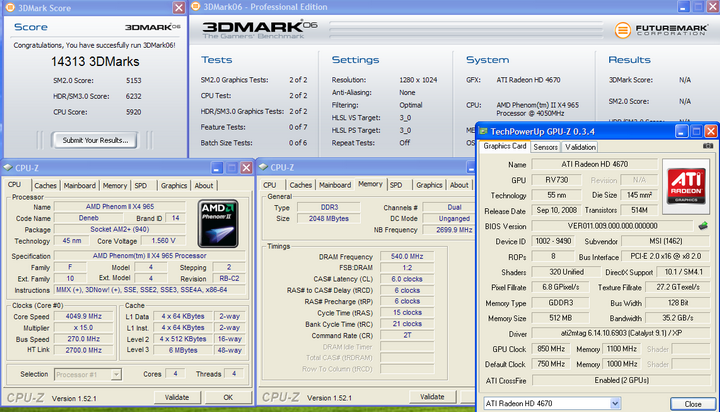720x412 pixels.
Task: Click the 3DMark06 Professional Edition title icon
Action: 196,6
